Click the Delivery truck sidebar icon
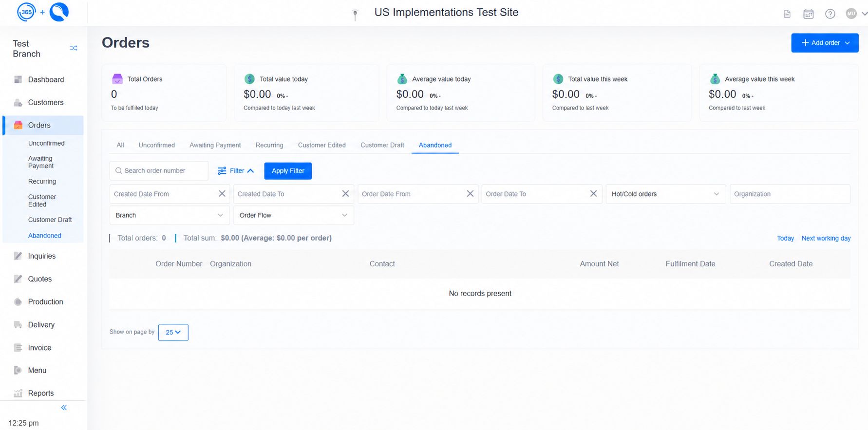 pyautogui.click(x=18, y=324)
